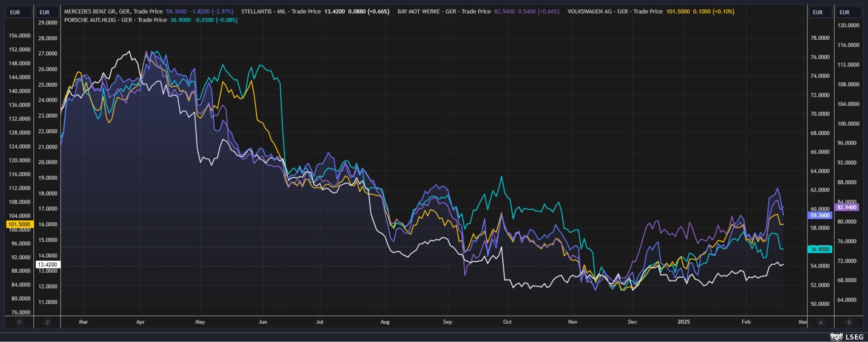The width and height of the screenshot is (868, 342).
Task: Click the 2025 label on the time axis
Action: (x=684, y=322)
